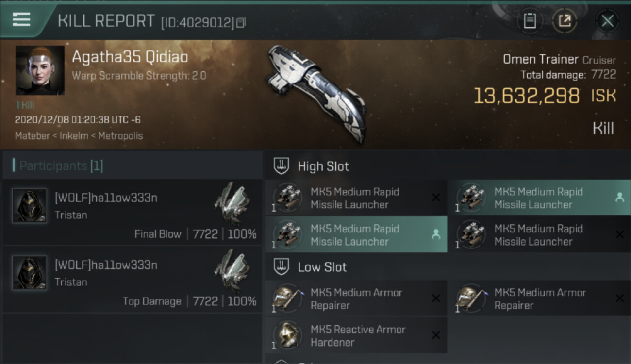Click the highlighted top-right Missile Launcher module
This screenshot has height=364, width=631.
point(539,198)
